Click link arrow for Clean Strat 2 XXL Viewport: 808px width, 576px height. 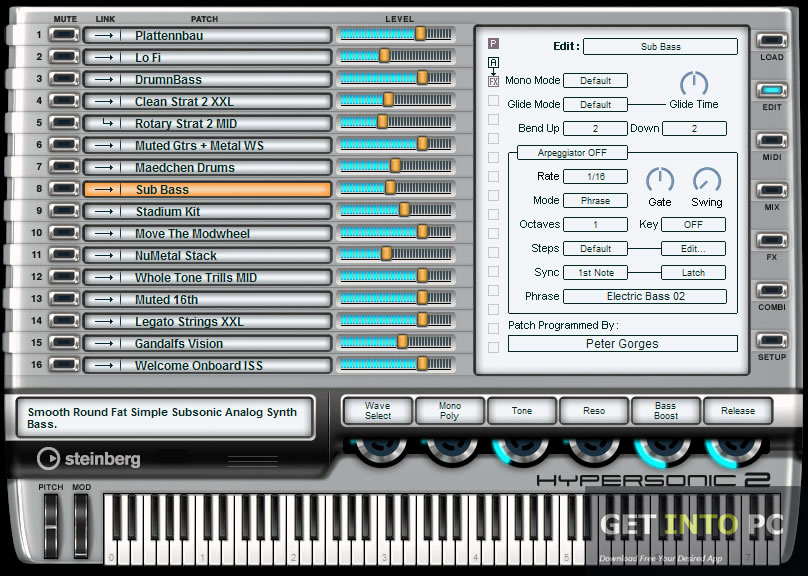pos(104,101)
